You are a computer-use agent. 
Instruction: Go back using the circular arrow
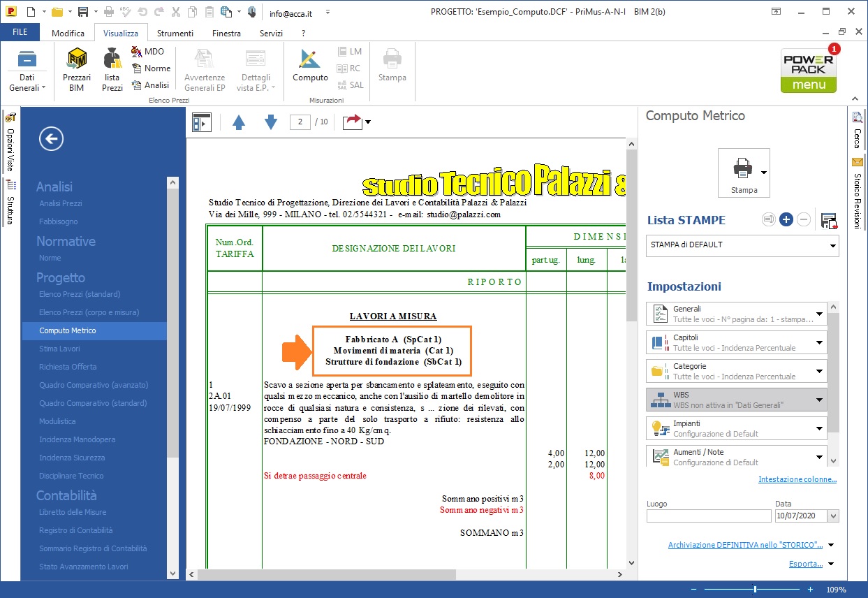52,138
